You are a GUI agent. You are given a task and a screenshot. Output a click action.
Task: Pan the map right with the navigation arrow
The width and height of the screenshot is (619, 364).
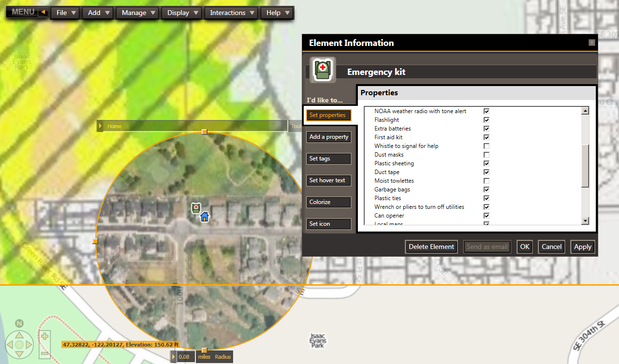[29, 345]
